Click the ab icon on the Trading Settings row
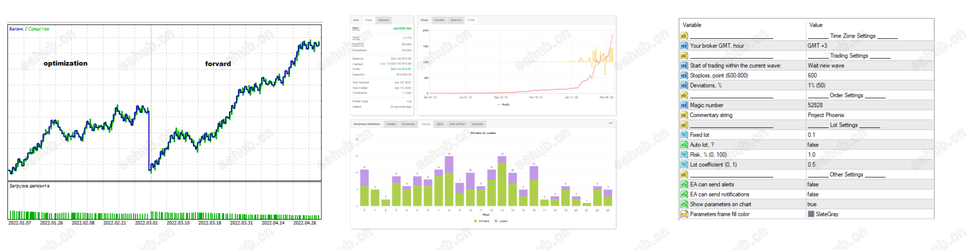The height and width of the screenshot is (250, 980). pyautogui.click(x=684, y=55)
